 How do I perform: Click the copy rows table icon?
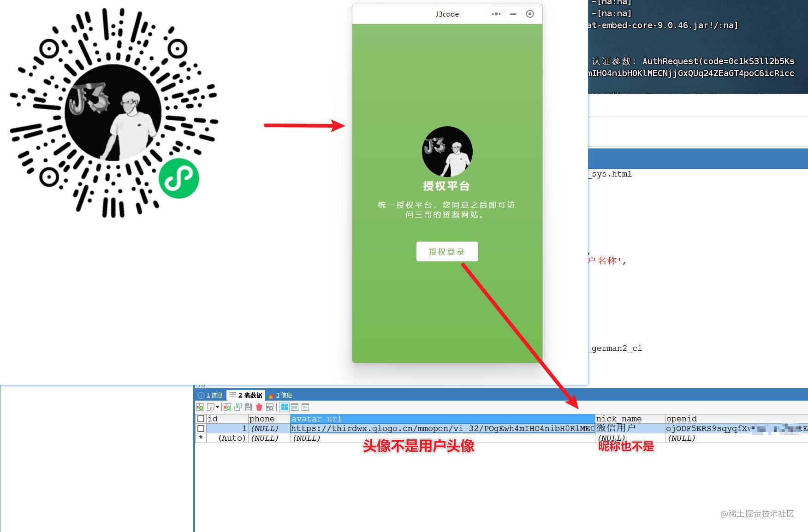(x=211, y=407)
